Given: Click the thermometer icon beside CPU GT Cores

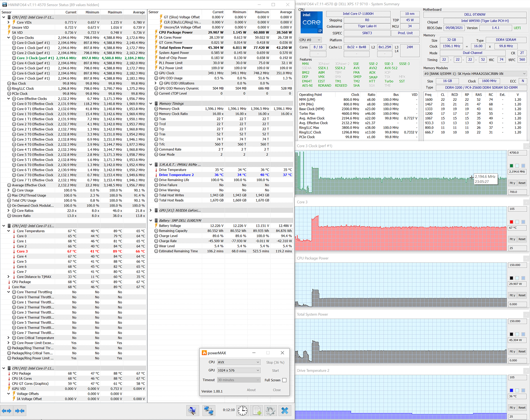Looking at the screenshot, I should (x=9, y=384).
